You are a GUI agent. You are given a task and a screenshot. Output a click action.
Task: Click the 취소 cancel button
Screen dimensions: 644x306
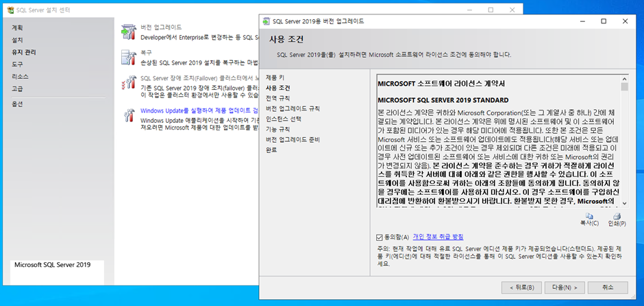point(608,287)
